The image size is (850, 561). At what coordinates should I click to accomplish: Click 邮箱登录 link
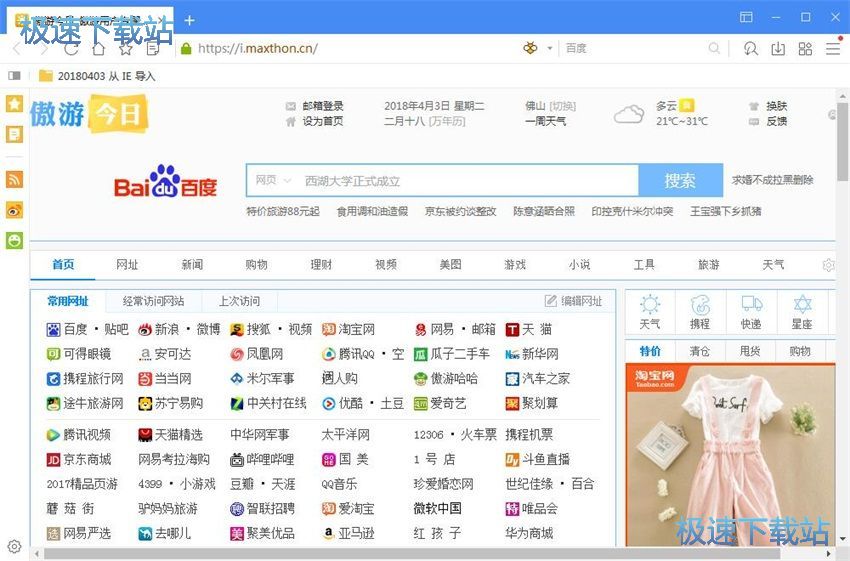coord(323,106)
